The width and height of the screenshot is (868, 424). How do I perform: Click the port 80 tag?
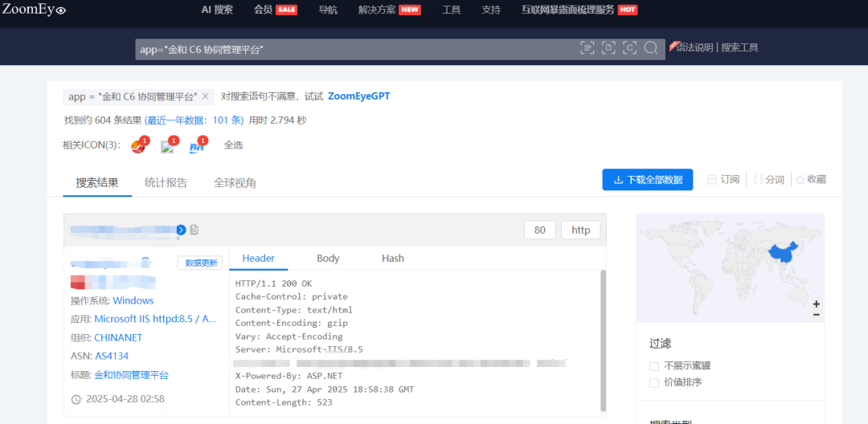click(x=540, y=230)
